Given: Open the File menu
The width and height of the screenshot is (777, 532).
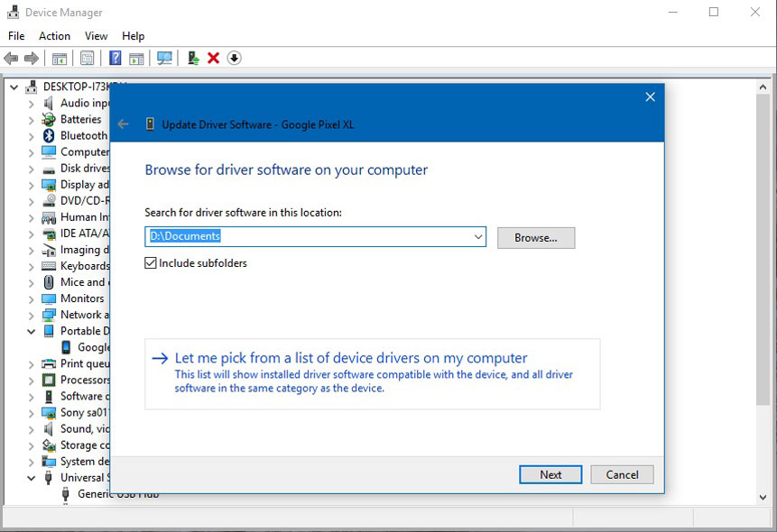Looking at the screenshot, I should (16, 36).
